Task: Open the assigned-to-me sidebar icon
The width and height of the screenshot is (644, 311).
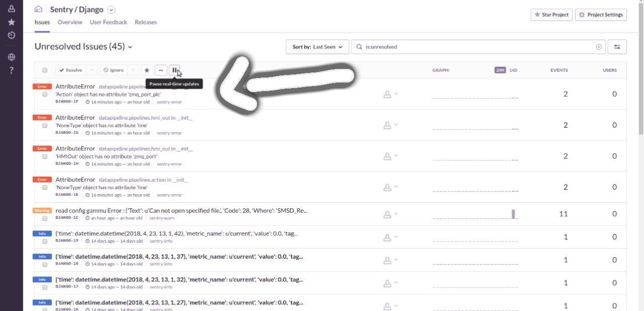Action: pos(11,9)
